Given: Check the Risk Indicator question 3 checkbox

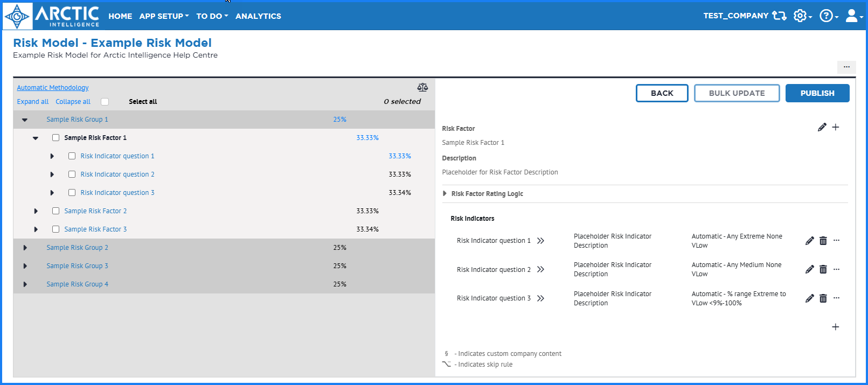Looking at the screenshot, I should pyautogui.click(x=72, y=193).
